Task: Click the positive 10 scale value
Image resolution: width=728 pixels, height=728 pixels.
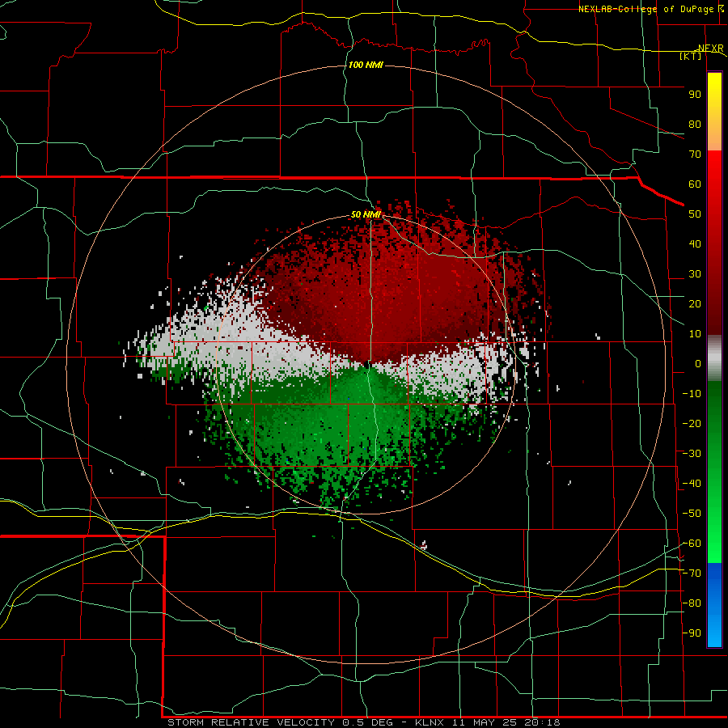Action: [x=695, y=334]
